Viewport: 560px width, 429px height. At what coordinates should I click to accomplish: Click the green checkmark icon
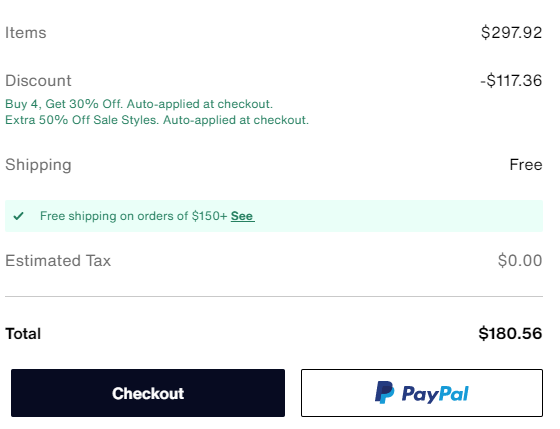coord(19,216)
